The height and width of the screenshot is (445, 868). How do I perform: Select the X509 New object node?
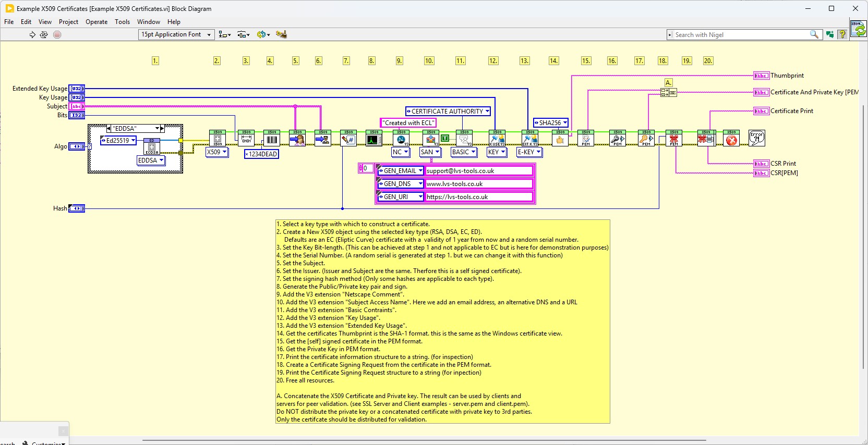click(218, 138)
